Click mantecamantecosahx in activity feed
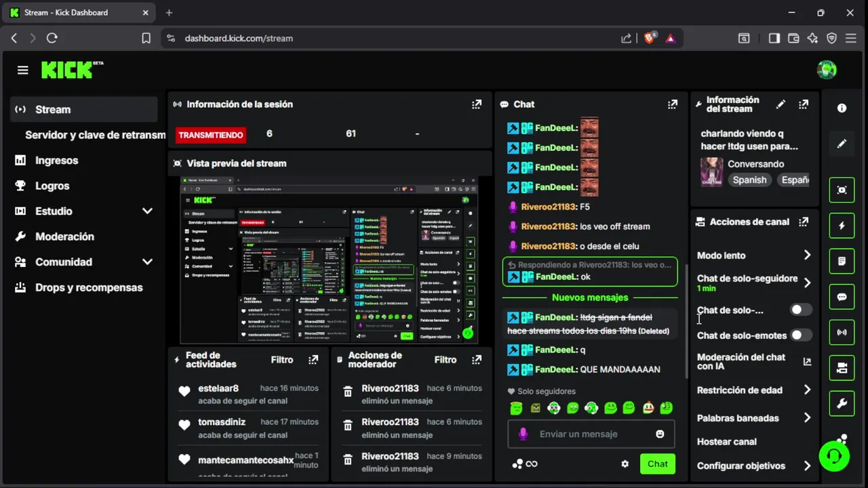The height and width of the screenshot is (488, 868). 245,460
